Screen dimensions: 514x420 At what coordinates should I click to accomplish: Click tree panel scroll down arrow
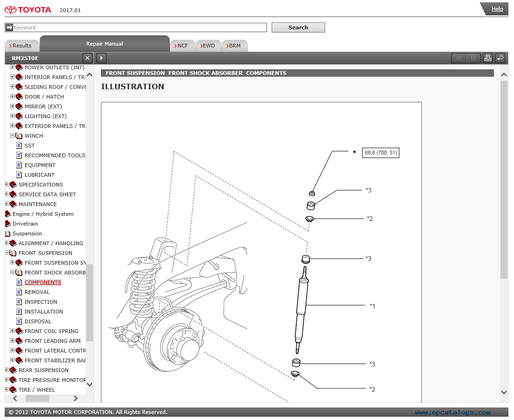coord(89,384)
